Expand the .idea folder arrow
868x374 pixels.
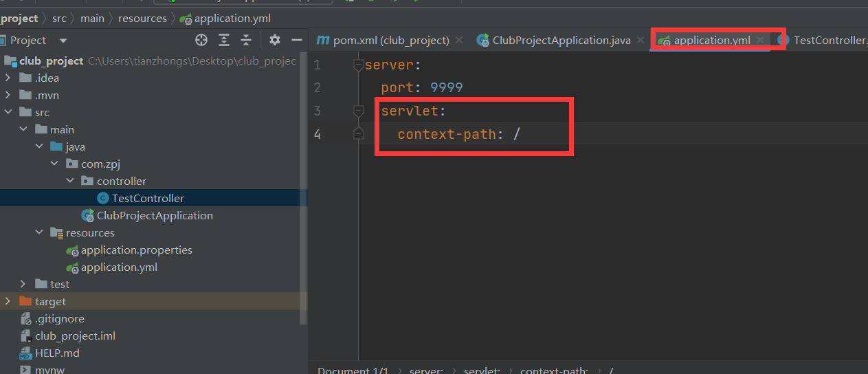tap(8, 78)
